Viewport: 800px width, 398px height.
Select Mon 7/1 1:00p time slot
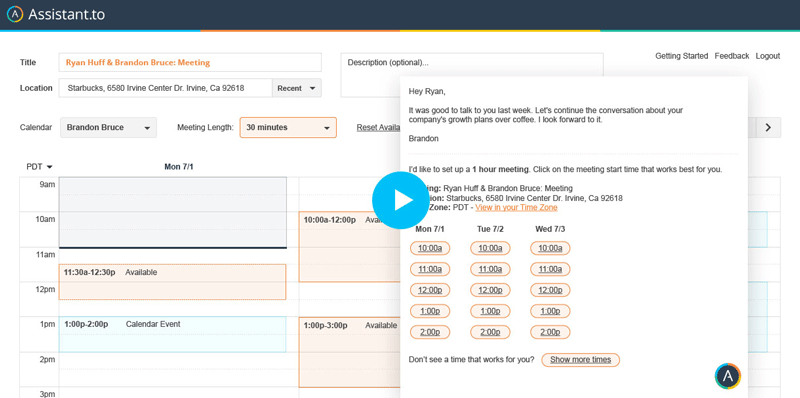tap(430, 311)
